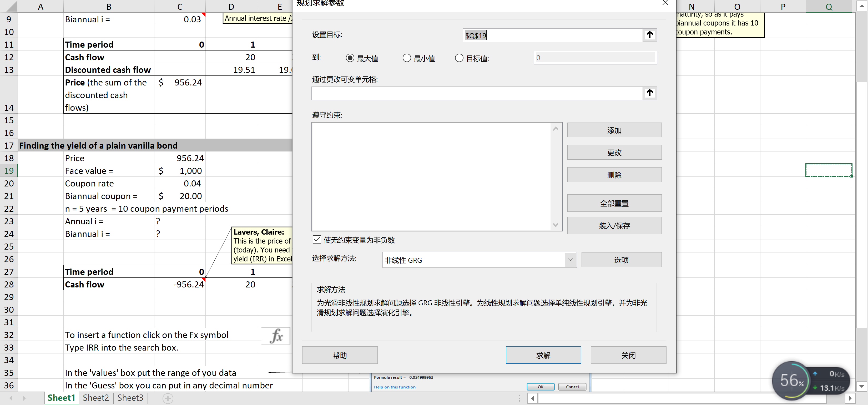Click the 全部重置 reset button
This screenshot has width=868, height=405.
(x=614, y=203)
